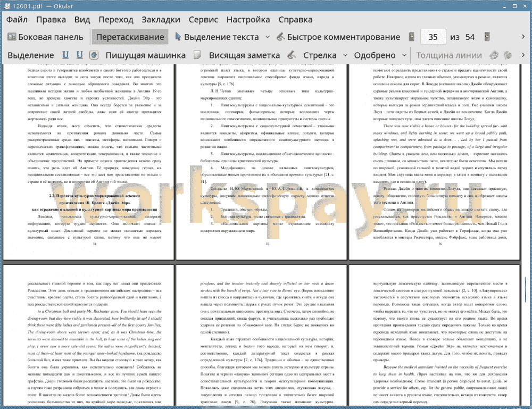Select the Висящая заметка popup note tool
532x409 pixels.
pos(244,55)
